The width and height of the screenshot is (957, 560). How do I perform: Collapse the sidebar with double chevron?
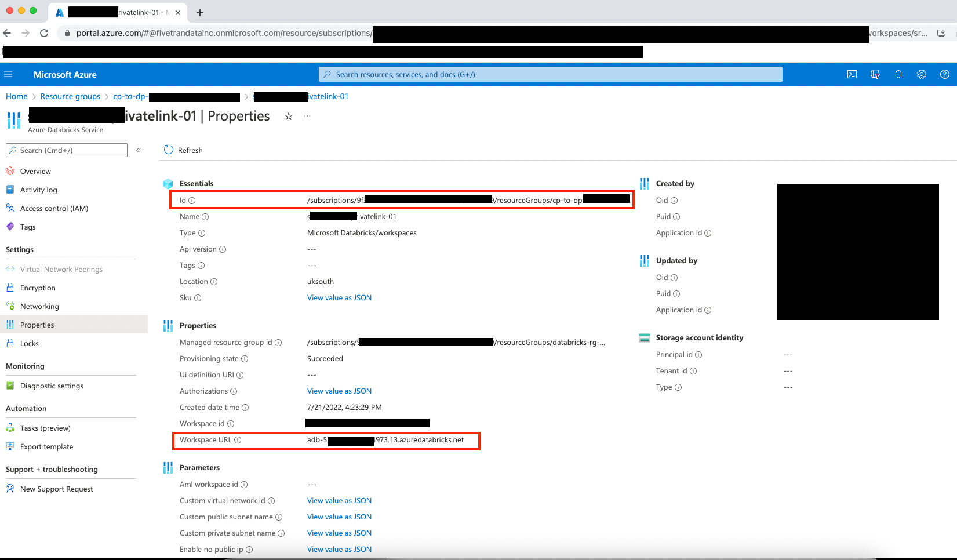pyautogui.click(x=139, y=150)
